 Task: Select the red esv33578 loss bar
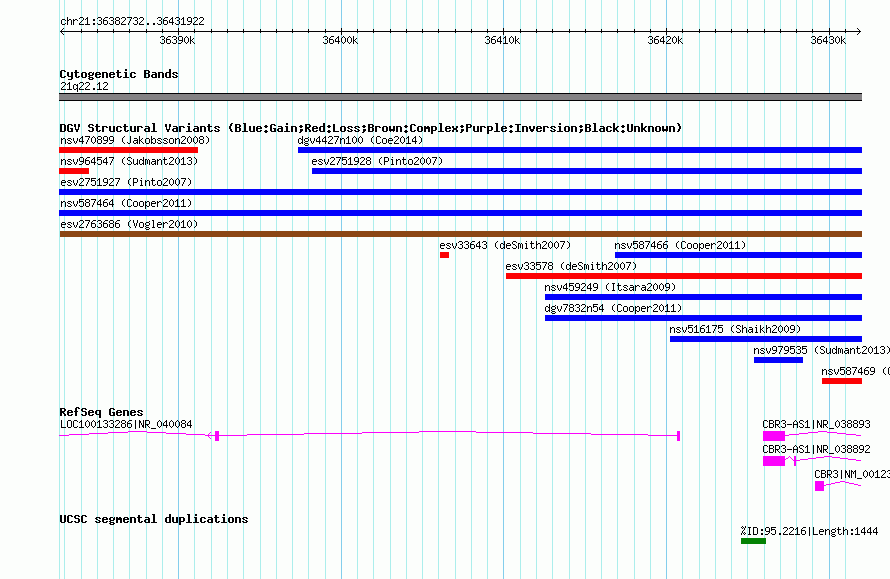(684, 276)
